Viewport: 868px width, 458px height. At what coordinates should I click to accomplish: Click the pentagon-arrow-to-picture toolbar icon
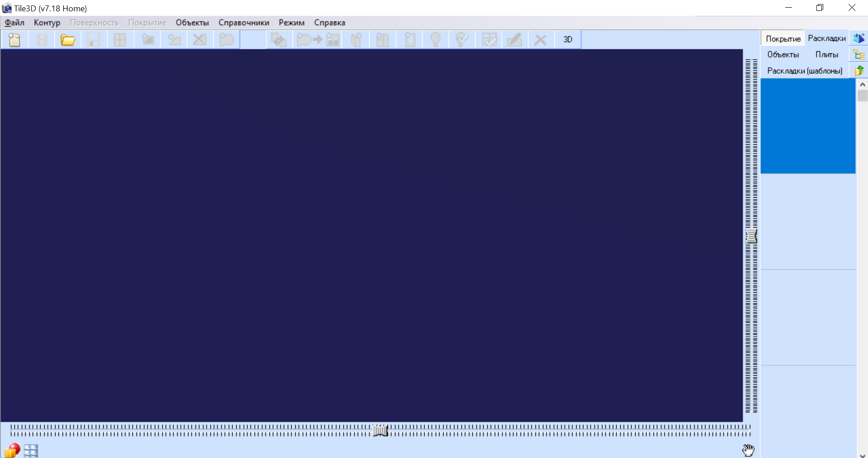tap(318, 40)
